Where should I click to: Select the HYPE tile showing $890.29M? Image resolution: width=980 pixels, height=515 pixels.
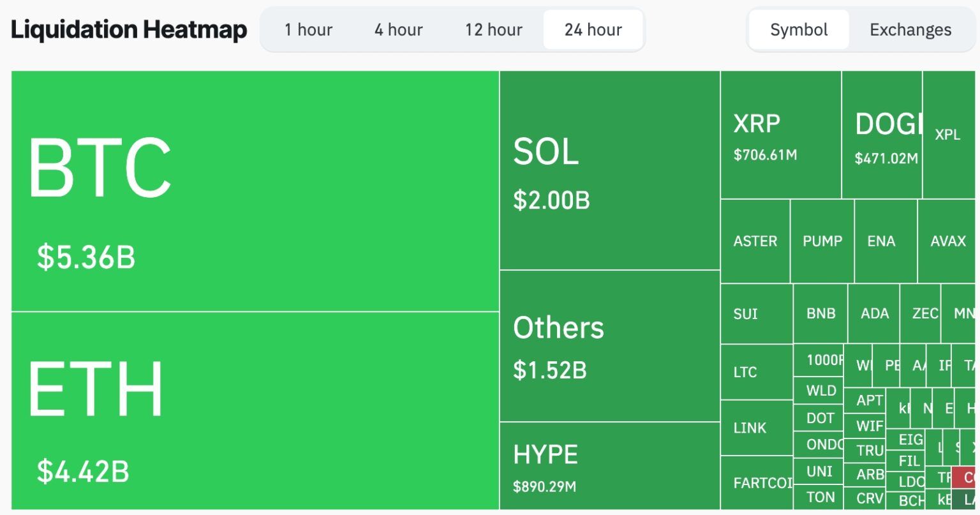tap(609, 466)
